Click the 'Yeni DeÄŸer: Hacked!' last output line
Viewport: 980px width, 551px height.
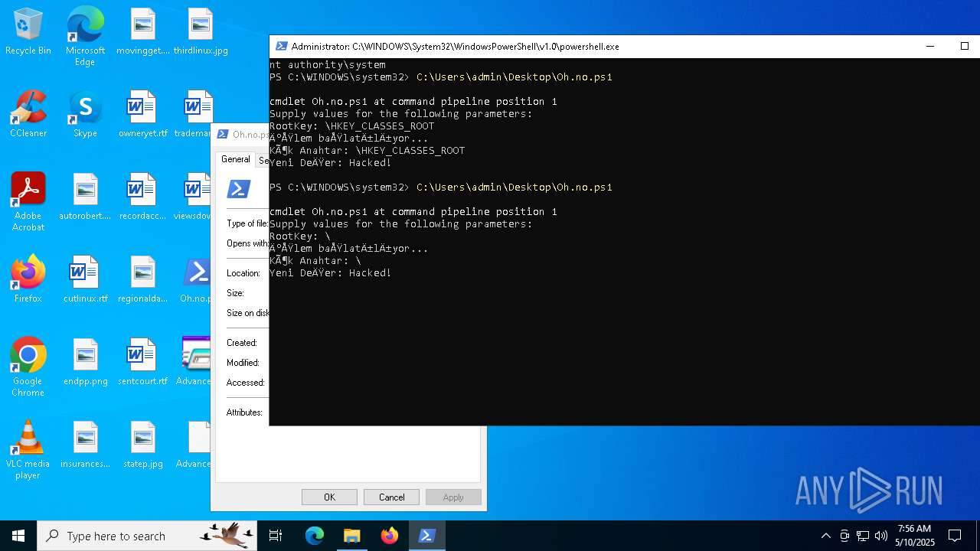(331, 273)
